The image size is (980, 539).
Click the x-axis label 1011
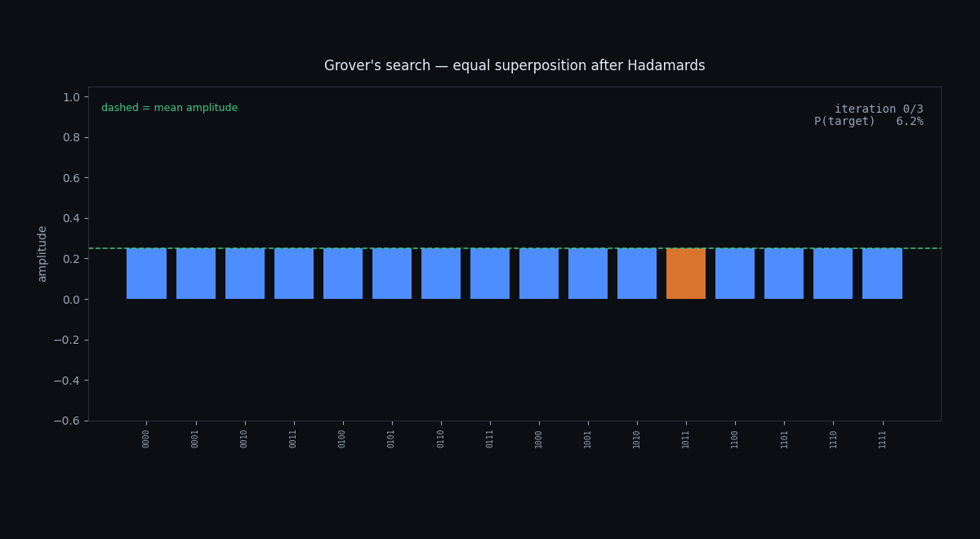(686, 439)
